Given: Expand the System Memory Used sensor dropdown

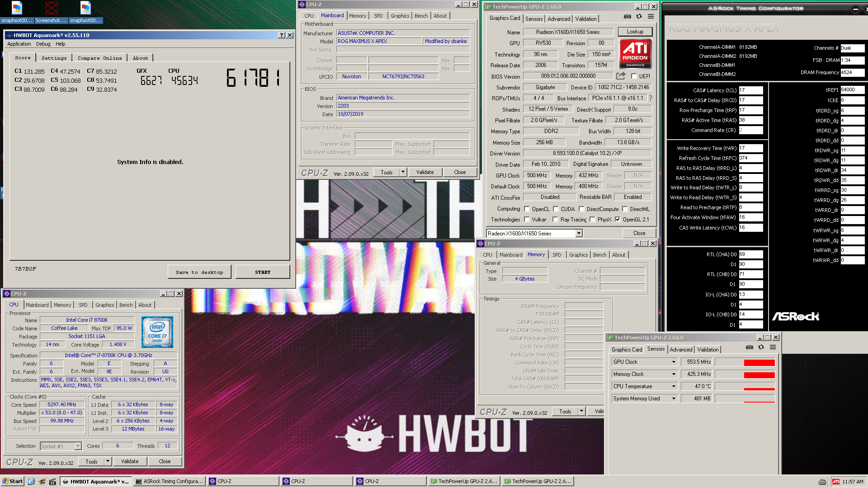Looking at the screenshot, I should point(674,399).
